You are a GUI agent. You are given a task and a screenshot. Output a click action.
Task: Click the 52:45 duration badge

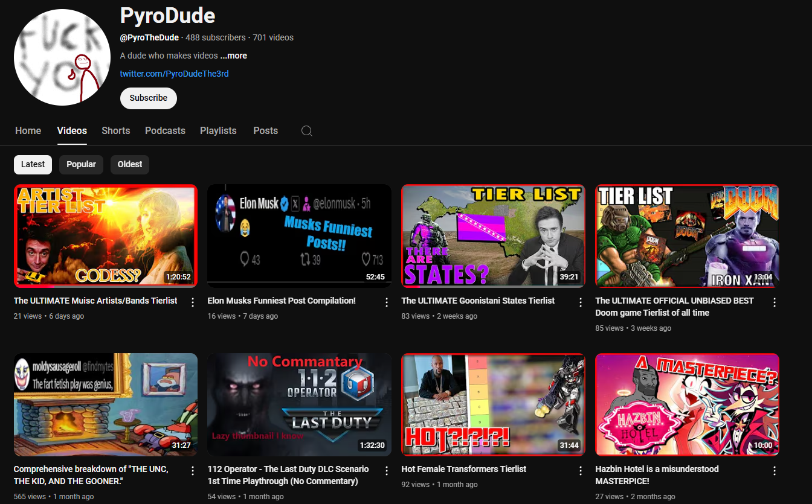375,277
